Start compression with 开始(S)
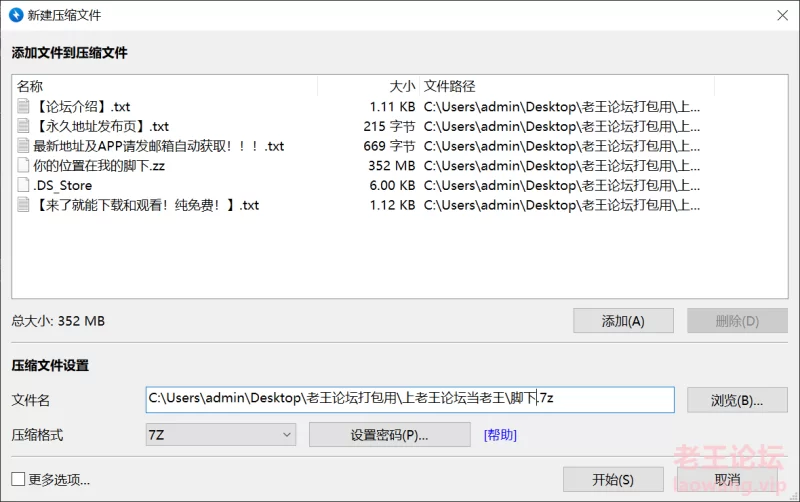 click(x=613, y=480)
